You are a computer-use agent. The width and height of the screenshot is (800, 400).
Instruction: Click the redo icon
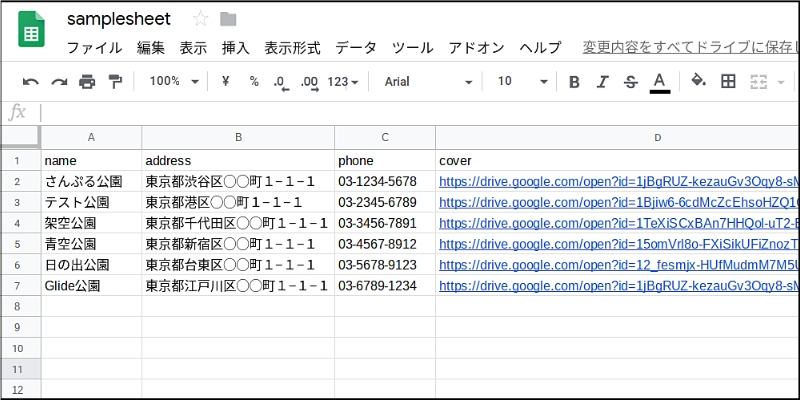point(59,82)
